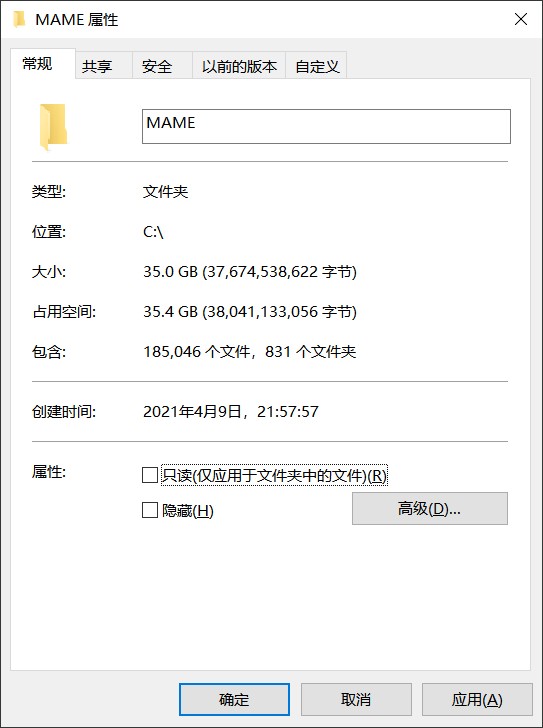This screenshot has height=728, width=543.
Task: Click the 占用空间 value 35.4 GB
Action: 250,311
